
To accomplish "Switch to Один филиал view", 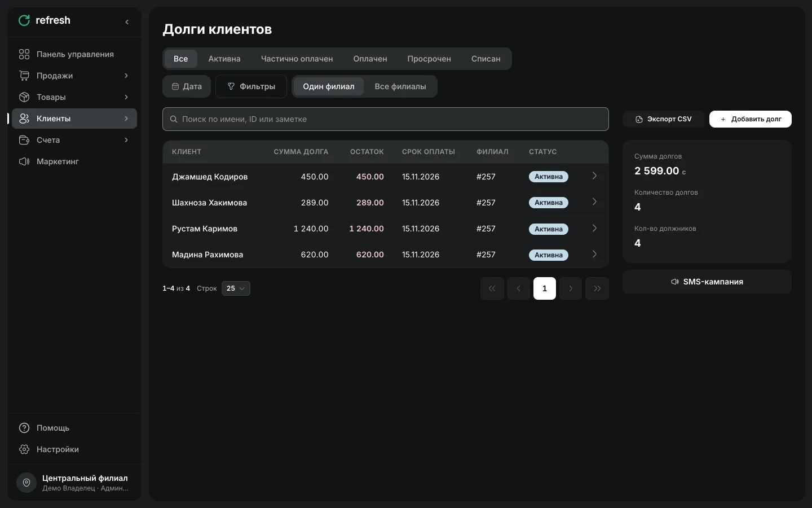I will click(x=329, y=86).
